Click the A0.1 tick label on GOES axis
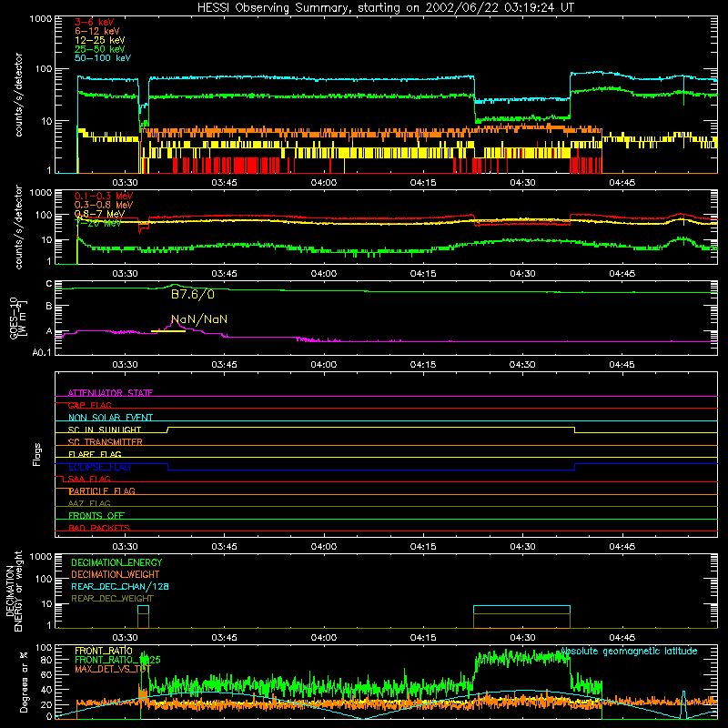 pyautogui.click(x=42, y=353)
